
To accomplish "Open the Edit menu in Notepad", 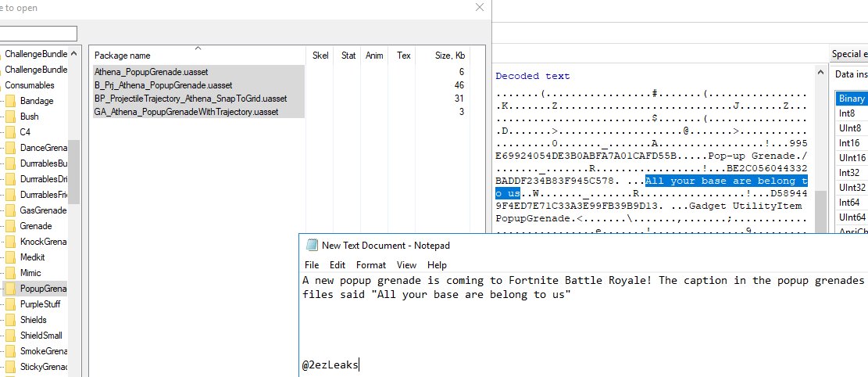I will (338, 265).
